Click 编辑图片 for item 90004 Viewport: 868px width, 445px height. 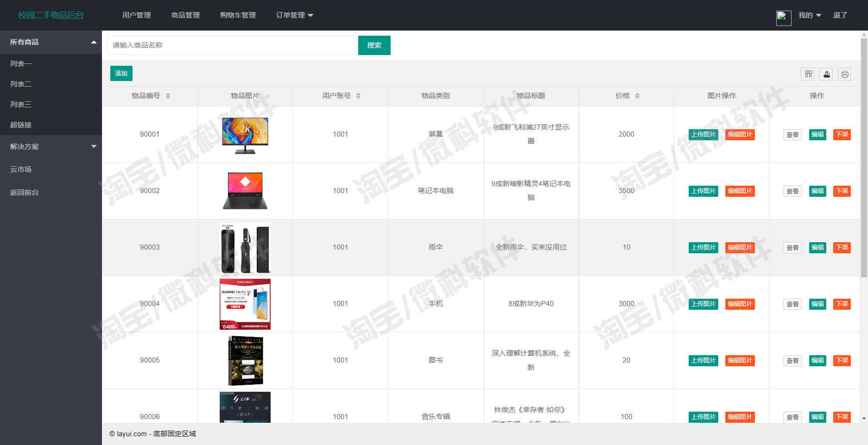coord(740,304)
